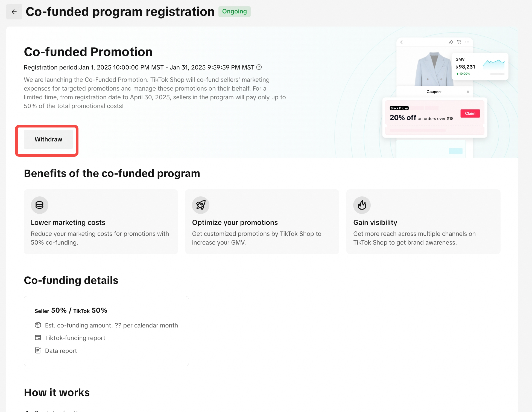Screen dimensions: 532x412
Task: Select the Lower marketing costs card
Action: click(x=101, y=222)
